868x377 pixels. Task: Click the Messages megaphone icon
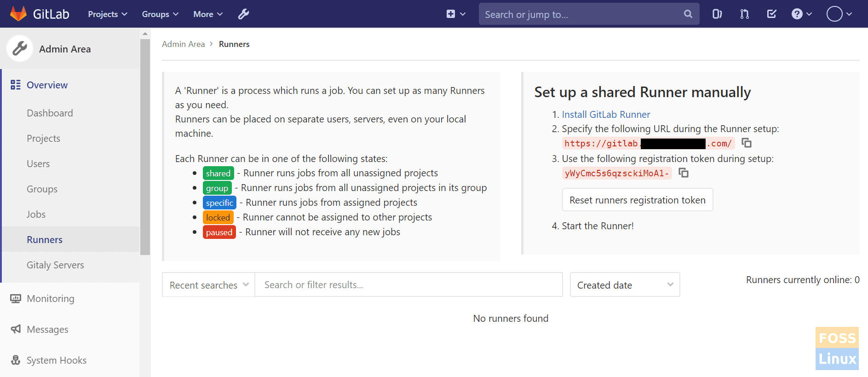tap(16, 329)
